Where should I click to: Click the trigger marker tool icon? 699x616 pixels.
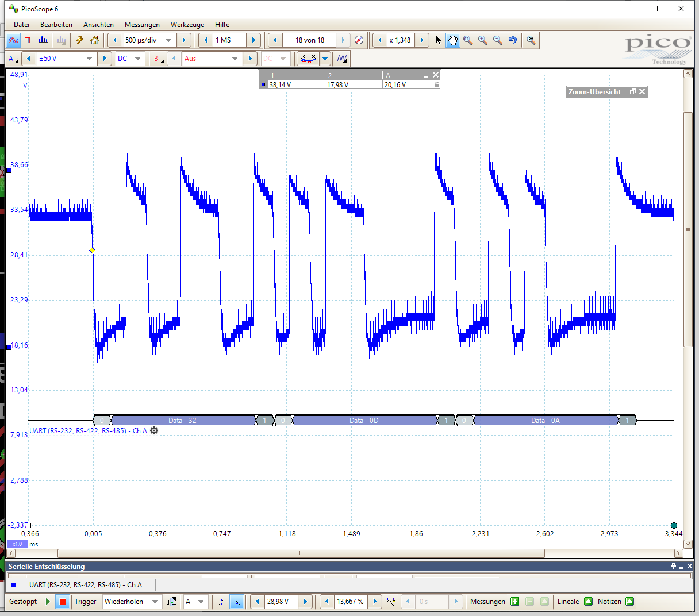pyautogui.click(x=391, y=602)
